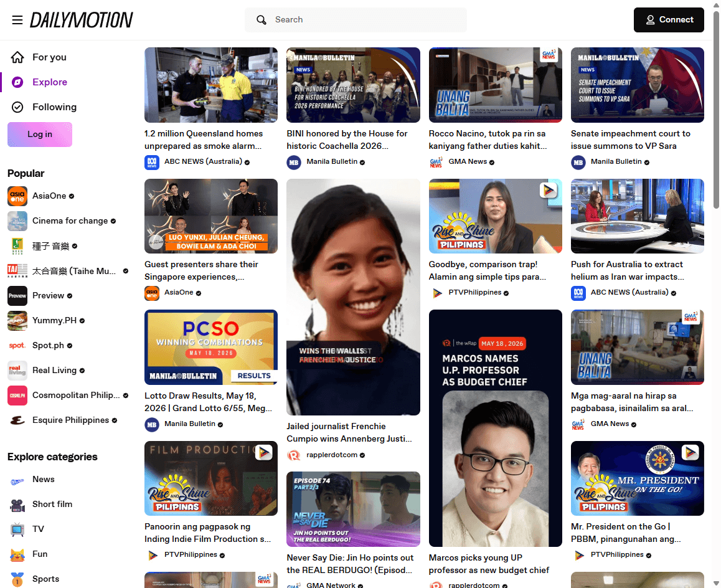Open 'Guest presenters share their Singapore experiences' title

pos(201,270)
